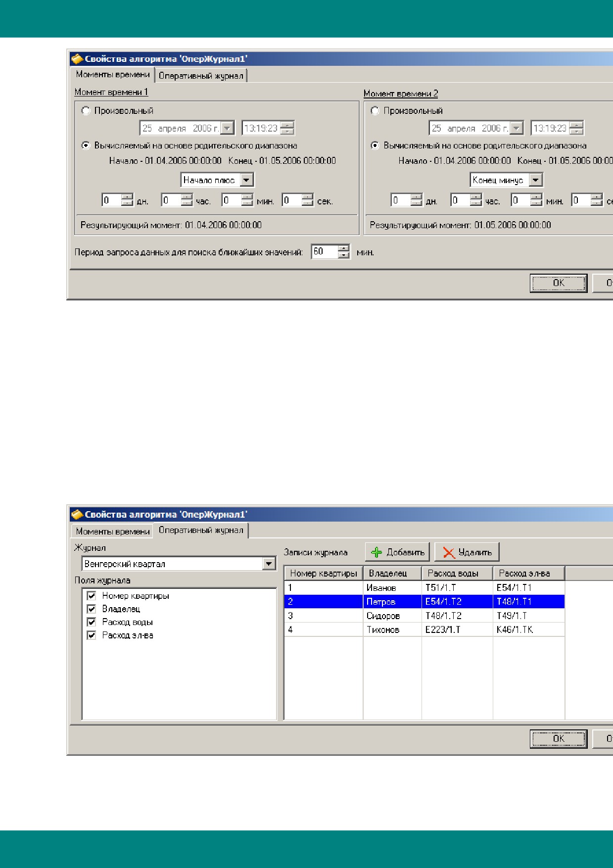
Task: Toggle 'Номер квартиры' journal field checkbox
Action: pos(91,596)
